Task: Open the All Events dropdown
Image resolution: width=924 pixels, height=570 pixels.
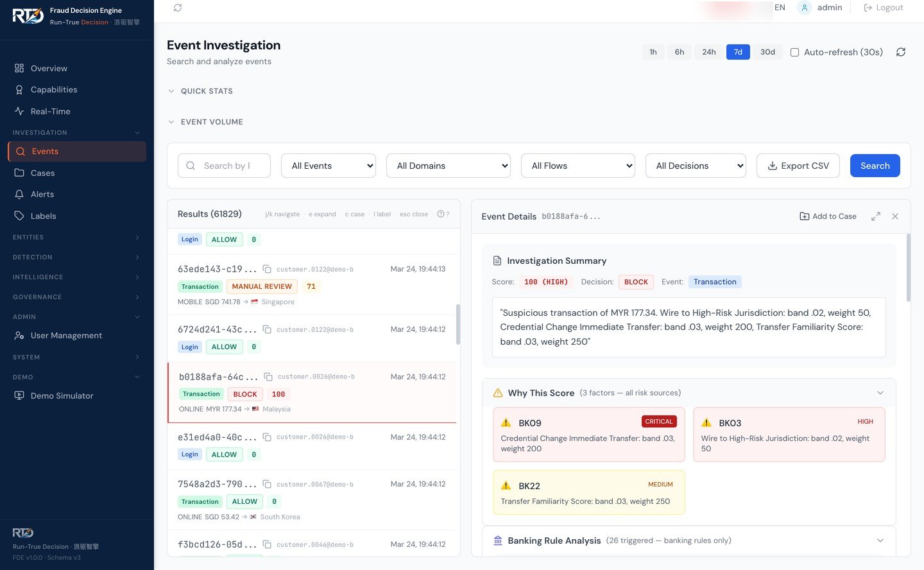Action: click(329, 166)
